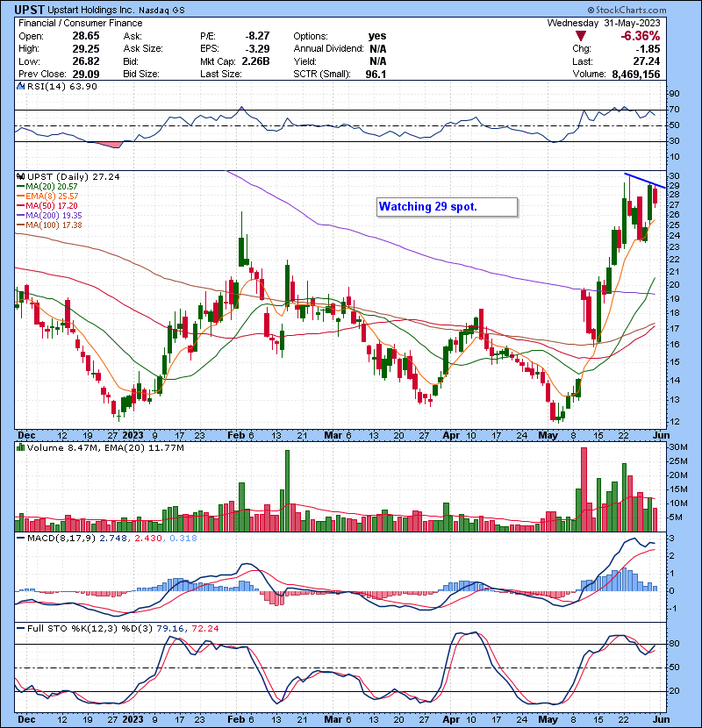This screenshot has width=702, height=728.
Task: Click the P/E value -8.27
Action: coord(257,36)
